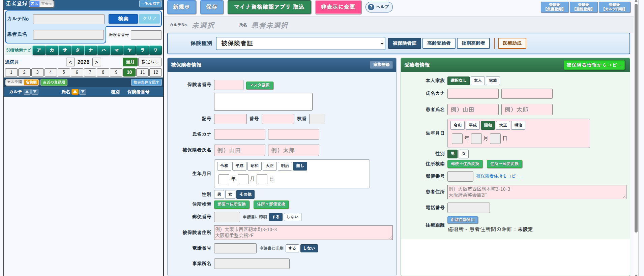This screenshot has width=644, height=276.
Task: Click 非表示に変更 button
Action: coord(338,7)
